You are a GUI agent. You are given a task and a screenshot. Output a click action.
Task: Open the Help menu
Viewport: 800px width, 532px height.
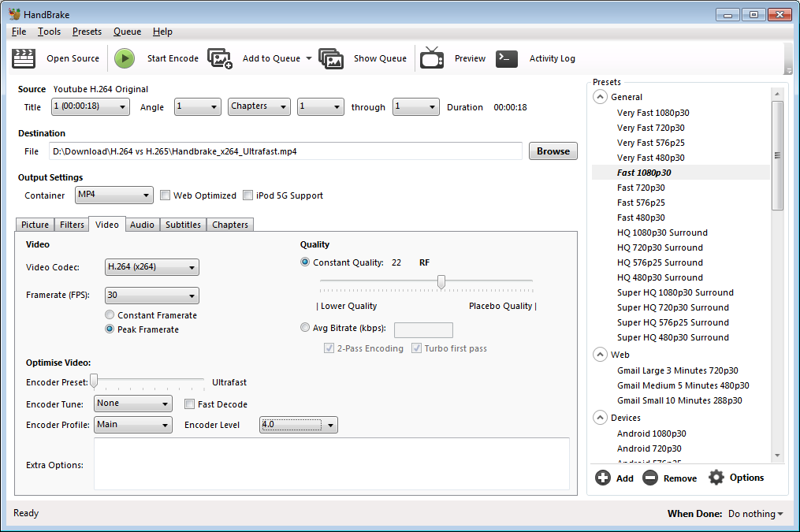(x=162, y=32)
